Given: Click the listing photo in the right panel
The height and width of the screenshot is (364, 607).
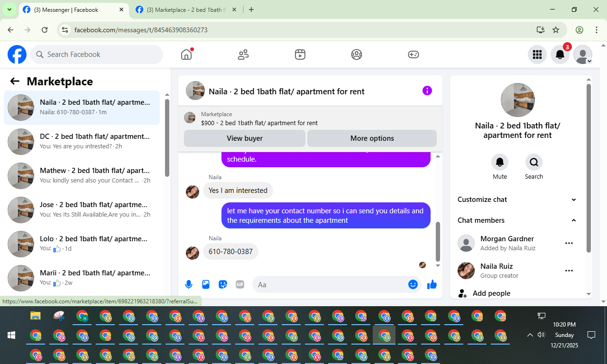Looking at the screenshot, I should (518, 100).
